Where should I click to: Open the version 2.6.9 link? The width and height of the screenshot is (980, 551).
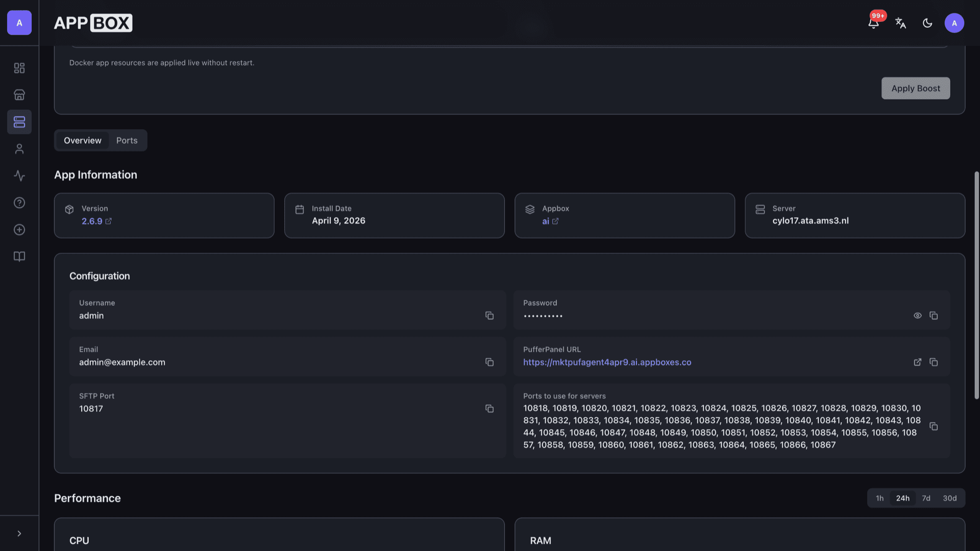tap(96, 221)
